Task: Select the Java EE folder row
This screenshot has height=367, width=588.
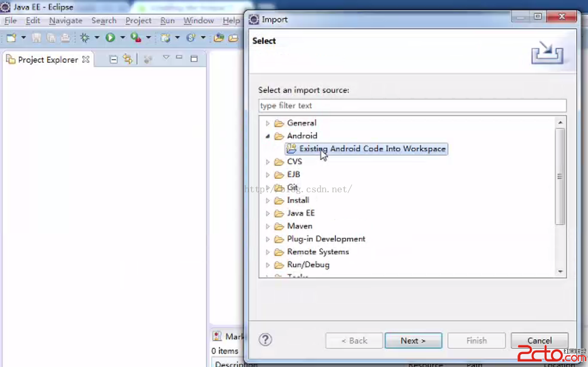Action: (x=294, y=213)
